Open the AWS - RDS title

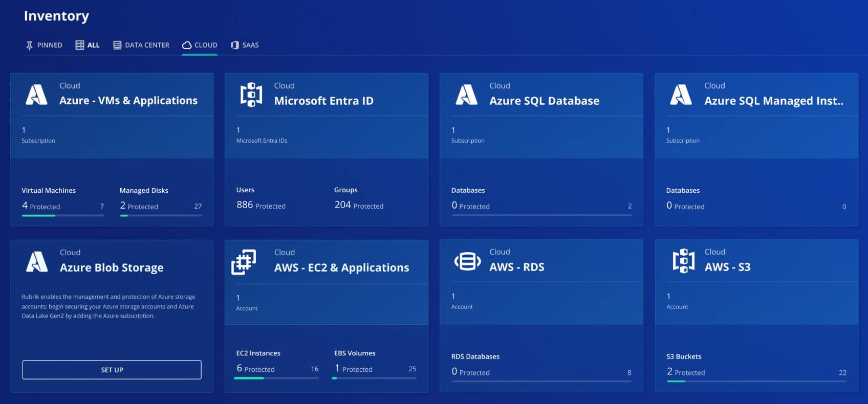[517, 267]
